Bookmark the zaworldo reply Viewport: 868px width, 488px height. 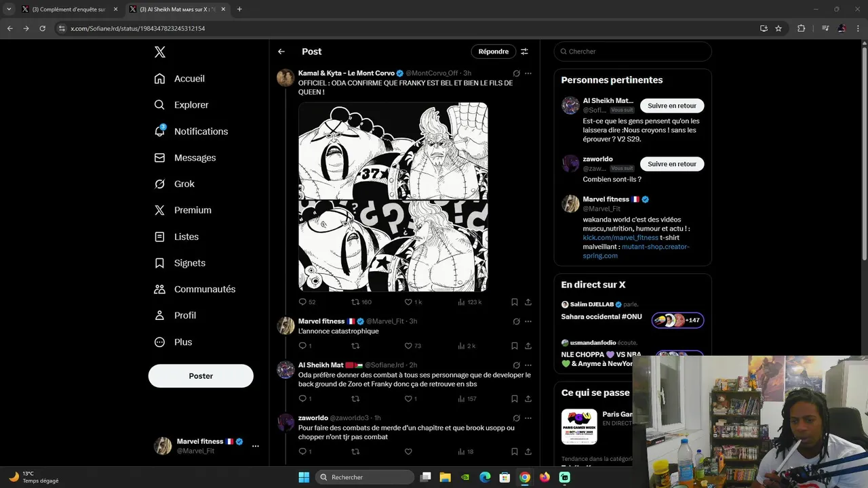click(515, 451)
